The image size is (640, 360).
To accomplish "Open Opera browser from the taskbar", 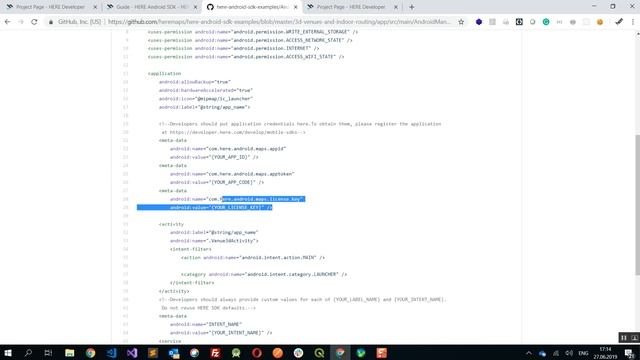I will (x=257, y=353).
